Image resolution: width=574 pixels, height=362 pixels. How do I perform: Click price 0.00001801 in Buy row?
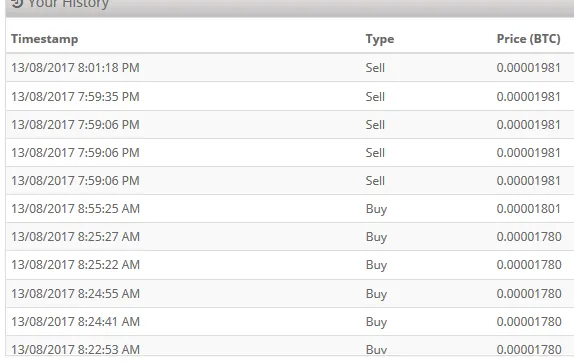coord(529,209)
